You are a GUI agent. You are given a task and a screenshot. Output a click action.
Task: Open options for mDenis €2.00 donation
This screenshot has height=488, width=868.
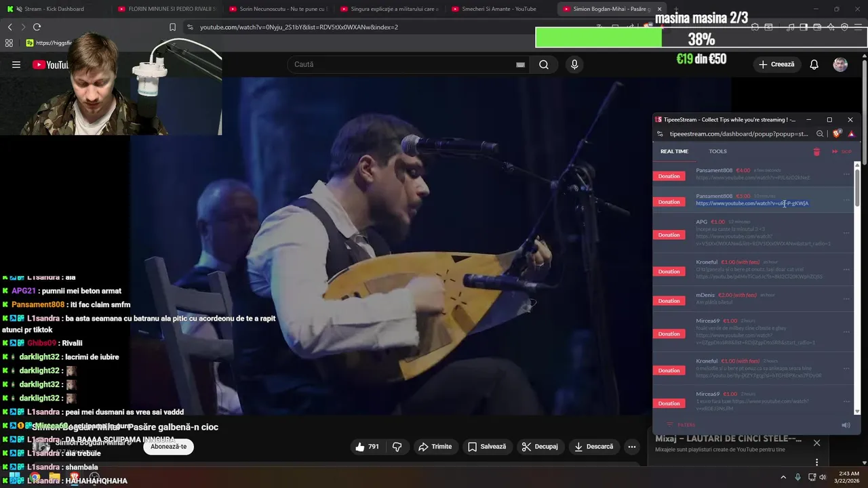click(846, 299)
